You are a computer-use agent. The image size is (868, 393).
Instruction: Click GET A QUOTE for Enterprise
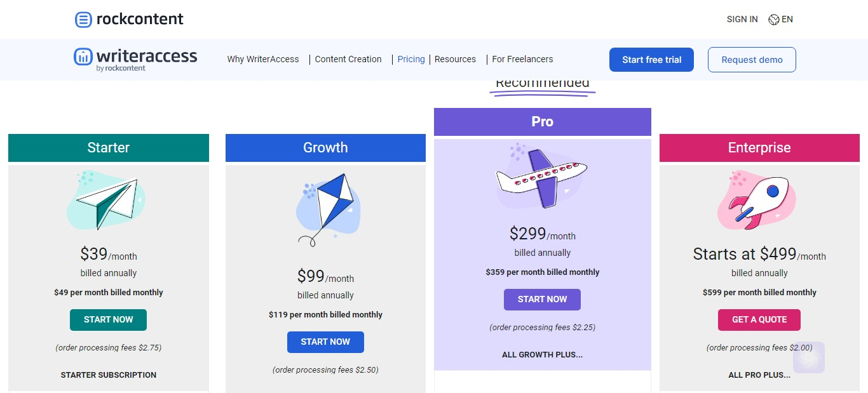click(x=759, y=319)
